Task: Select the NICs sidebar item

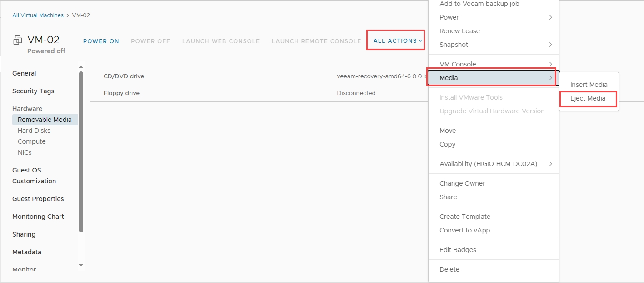Action: click(x=25, y=152)
